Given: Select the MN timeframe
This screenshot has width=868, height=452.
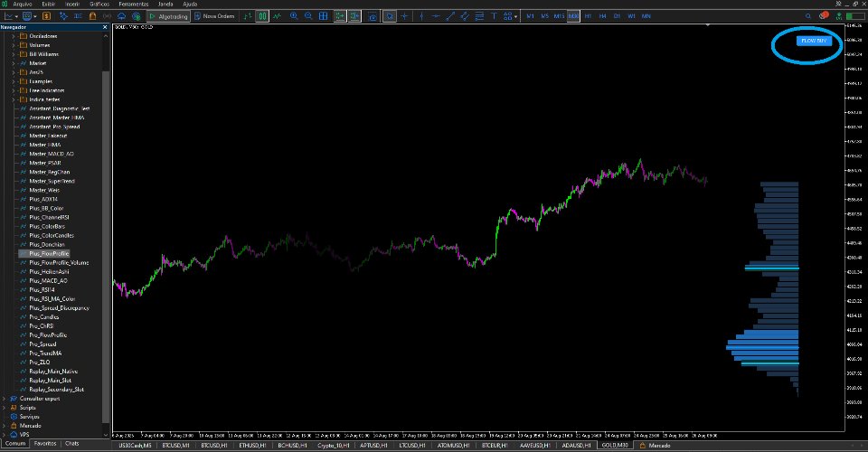Looking at the screenshot, I should 646,16.
